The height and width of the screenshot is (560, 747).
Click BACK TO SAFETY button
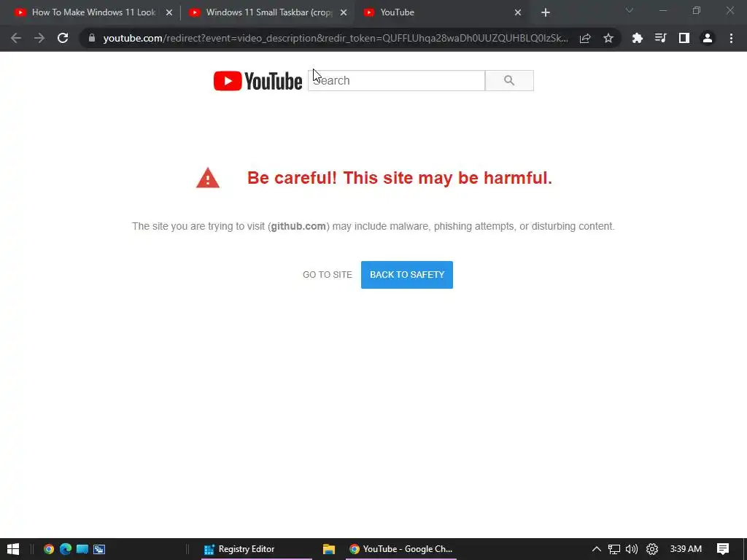point(407,275)
